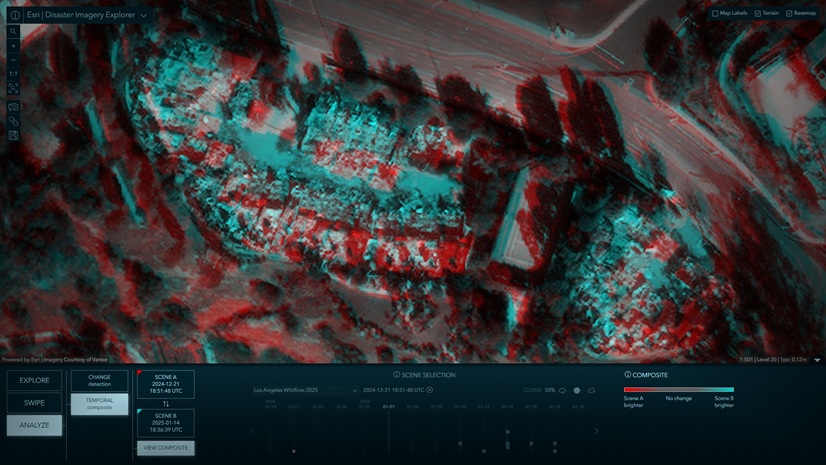Clear the selected 2024-12-21 scene date
Screen dimensions: 826x465
point(430,390)
